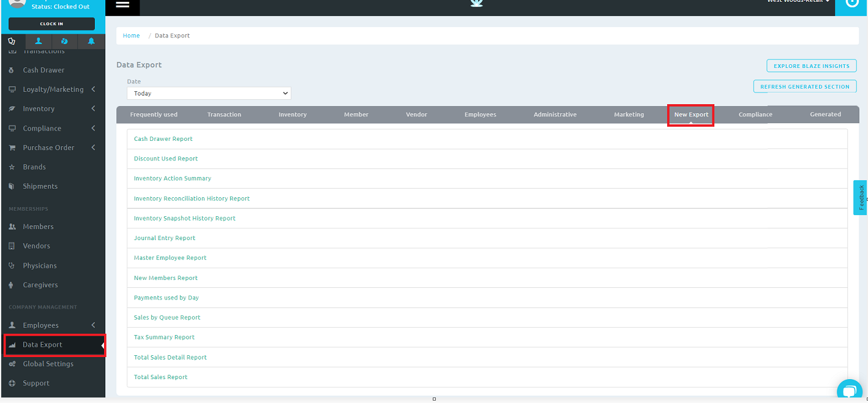Click the Caregivers person icon
This screenshot has height=403, width=868.
(12, 285)
